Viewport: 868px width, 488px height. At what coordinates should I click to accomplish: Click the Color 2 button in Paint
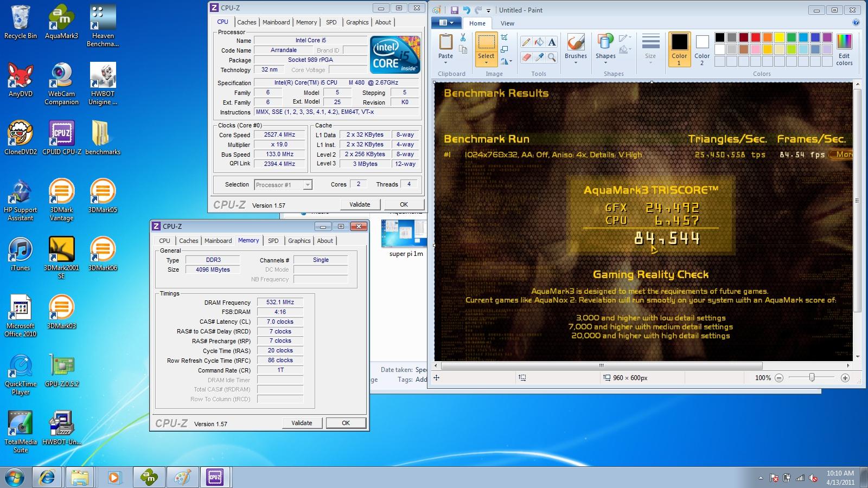click(x=702, y=49)
